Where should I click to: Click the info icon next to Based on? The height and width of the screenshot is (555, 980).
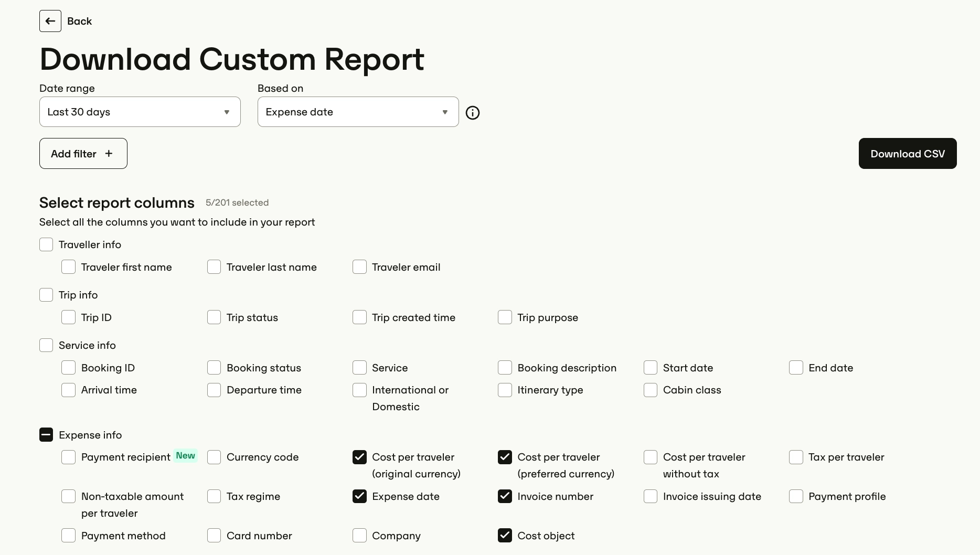pyautogui.click(x=473, y=113)
